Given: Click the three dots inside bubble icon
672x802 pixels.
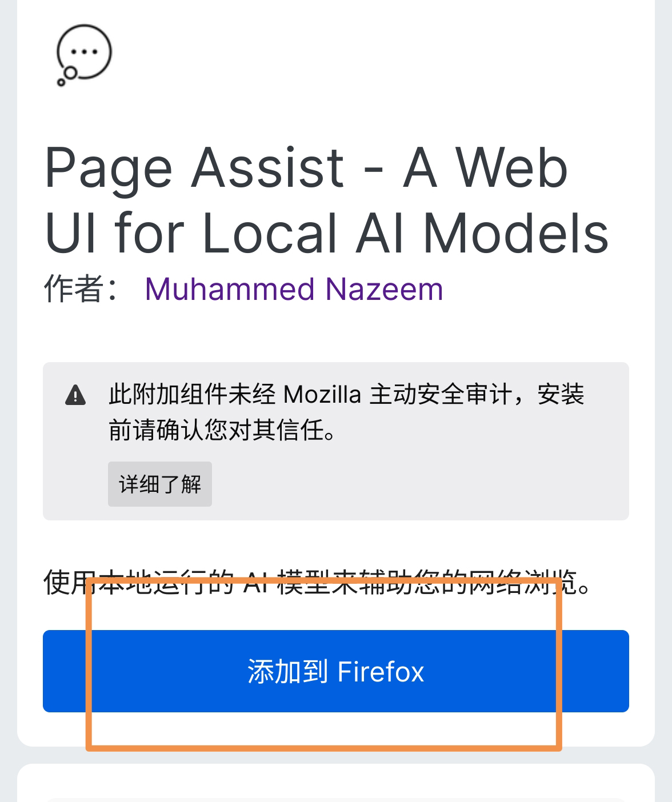Looking at the screenshot, I should click(85, 51).
